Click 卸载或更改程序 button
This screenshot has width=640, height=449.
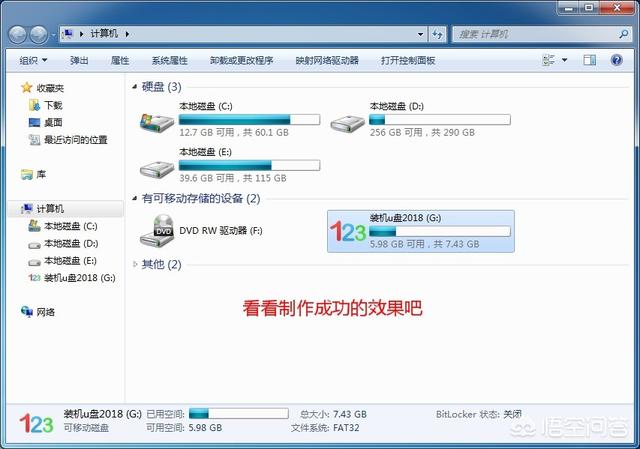[x=242, y=60]
